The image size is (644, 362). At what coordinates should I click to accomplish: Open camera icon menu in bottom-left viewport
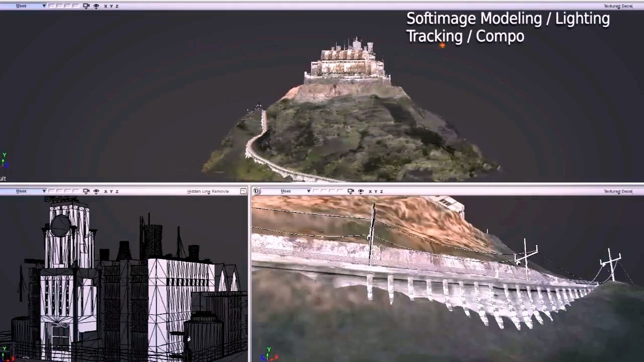coord(86,191)
